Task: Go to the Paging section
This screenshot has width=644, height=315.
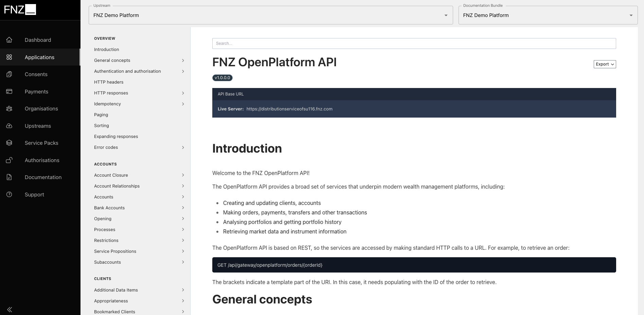Action: click(101, 115)
